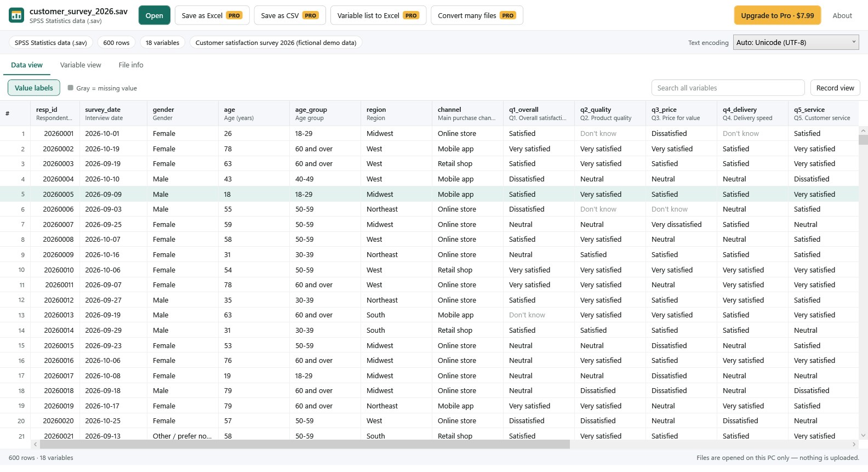The image size is (868, 472).
Task: Toggle the Value labels button
Action: [34, 88]
